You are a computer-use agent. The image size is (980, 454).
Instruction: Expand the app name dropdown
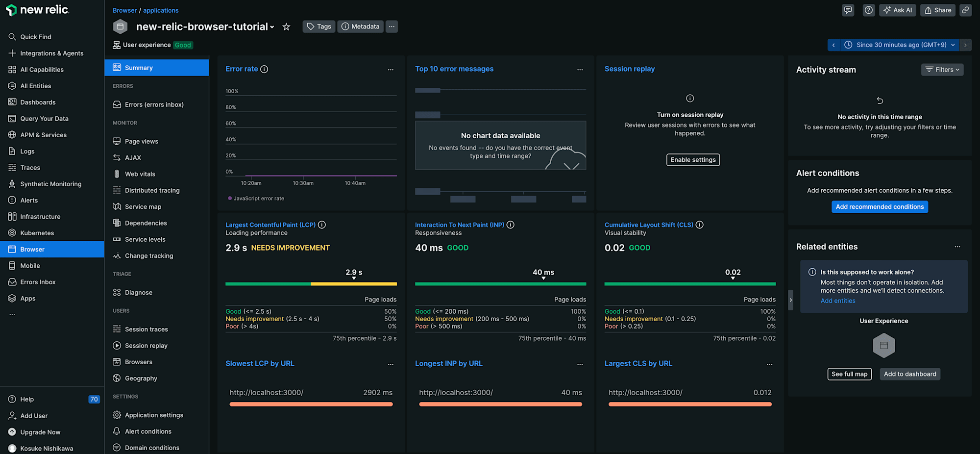[272, 27]
